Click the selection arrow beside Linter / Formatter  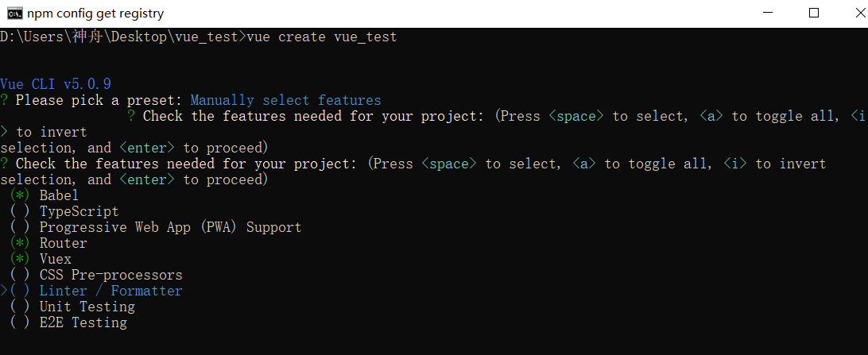(x=4, y=291)
